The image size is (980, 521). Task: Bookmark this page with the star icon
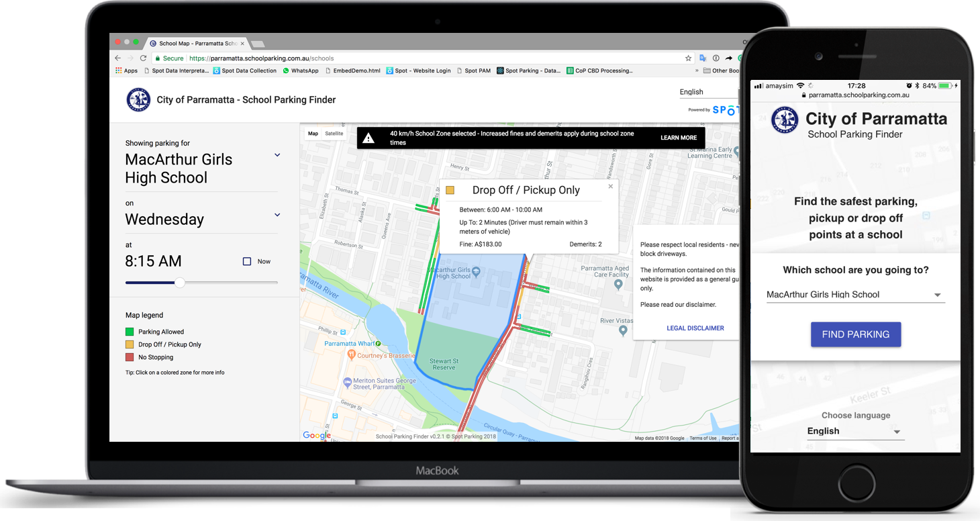pyautogui.click(x=688, y=58)
